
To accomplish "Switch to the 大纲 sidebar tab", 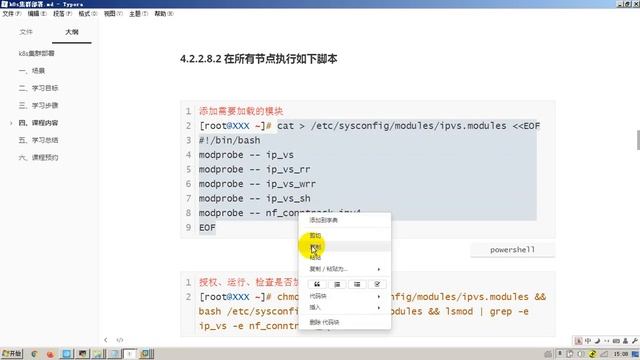I will (x=71, y=32).
